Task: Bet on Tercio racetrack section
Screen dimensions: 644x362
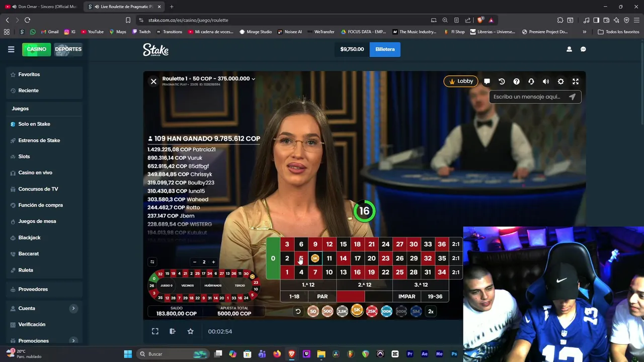Action: [x=240, y=286]
